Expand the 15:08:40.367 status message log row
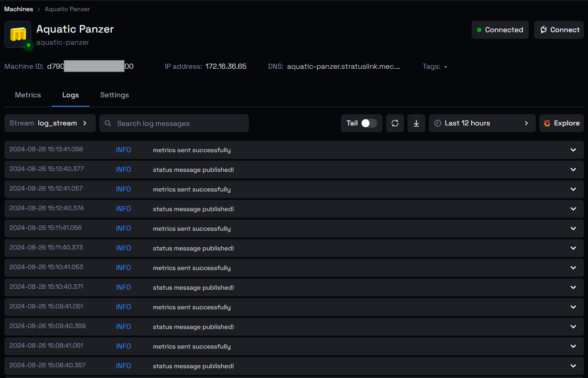Viewport: 588px width, 378px height. pos(573,366)
